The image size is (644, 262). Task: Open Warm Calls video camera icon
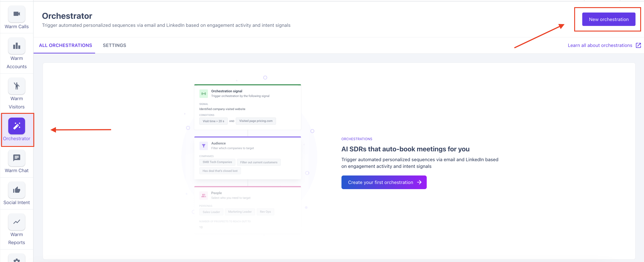(17, 14)
